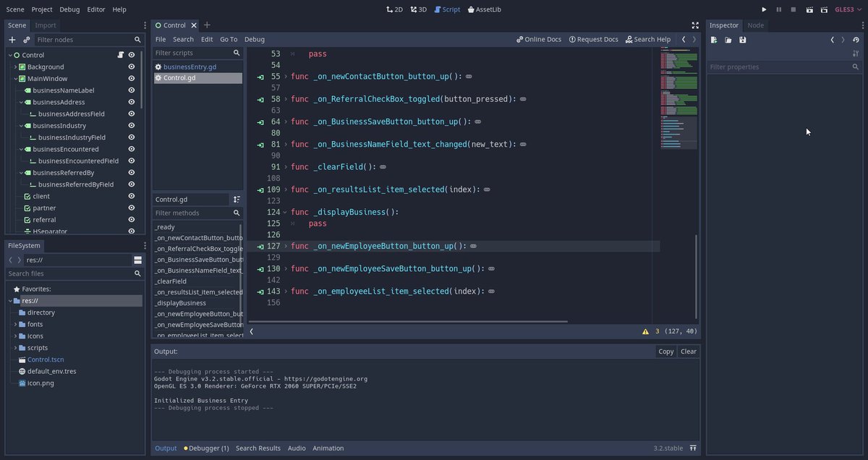Screen dimensions: 868x460
Task: Toggle the distraction-free mode icon
Action: [695, 25]
